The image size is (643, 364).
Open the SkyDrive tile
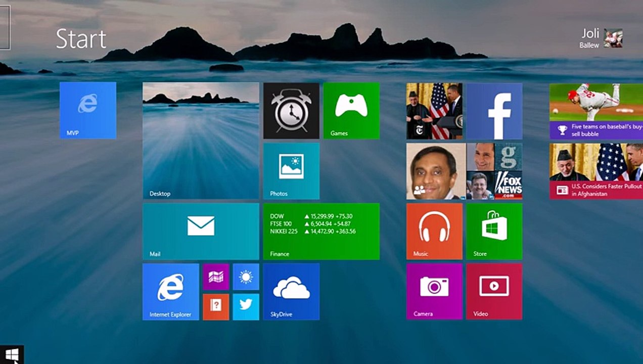pos(291,292)
